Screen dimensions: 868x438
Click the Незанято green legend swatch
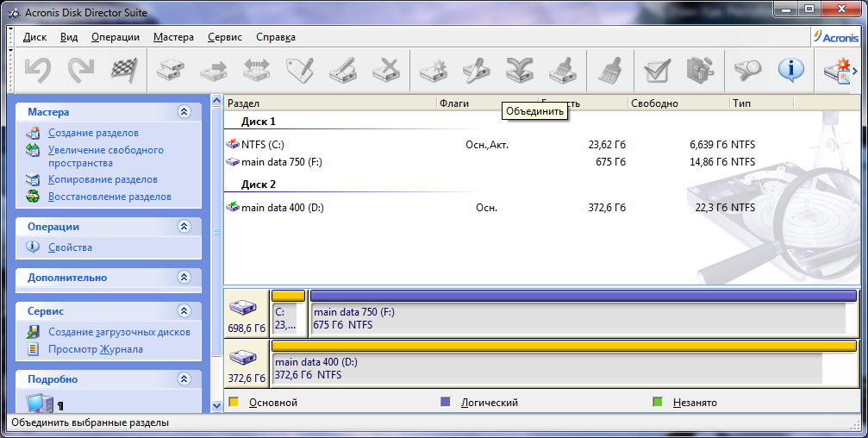tap(658, 402)
